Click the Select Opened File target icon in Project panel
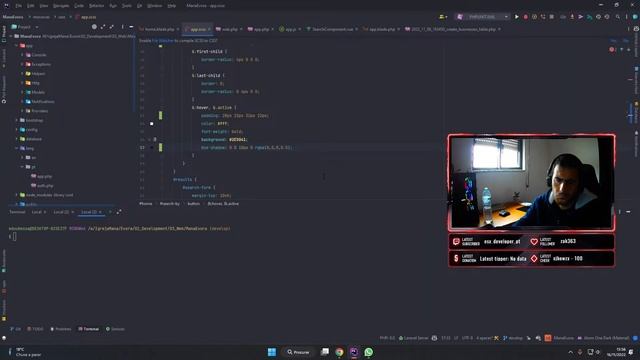Viewport: 640px width, 360px height. click(94, 27)
